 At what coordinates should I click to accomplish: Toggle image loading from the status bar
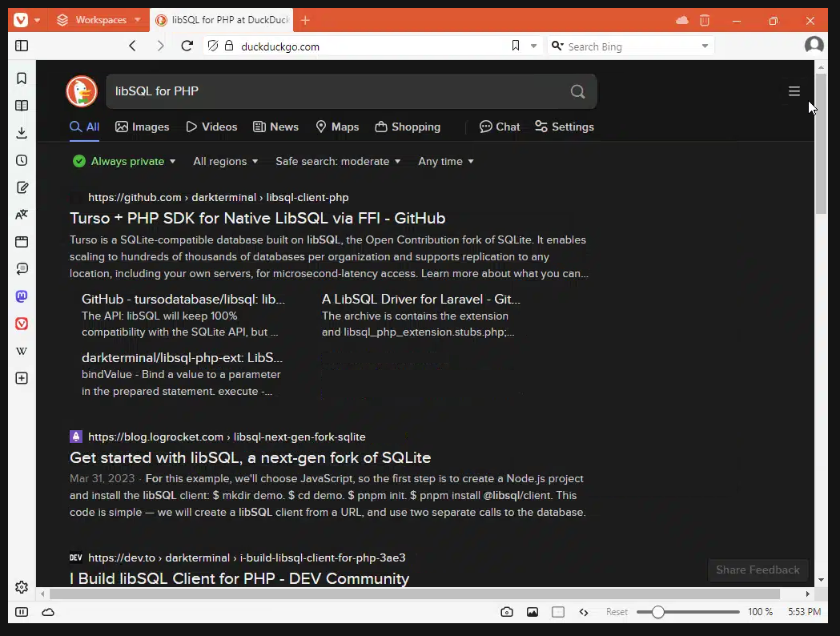533,611
